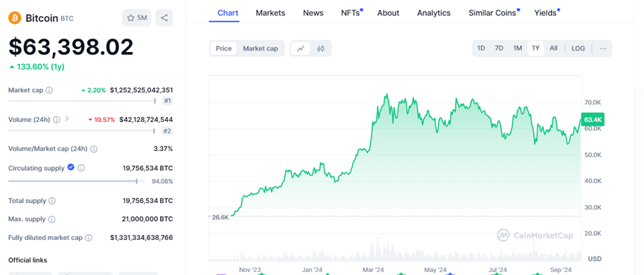Select the 1Y time range

pyautogui.click(x=535, y=48)
